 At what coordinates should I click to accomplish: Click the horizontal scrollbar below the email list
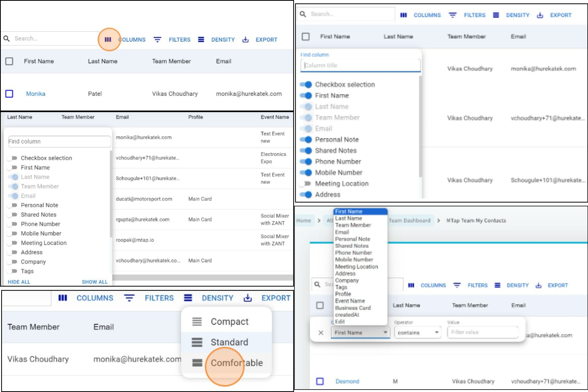click(x=202, y=278)
